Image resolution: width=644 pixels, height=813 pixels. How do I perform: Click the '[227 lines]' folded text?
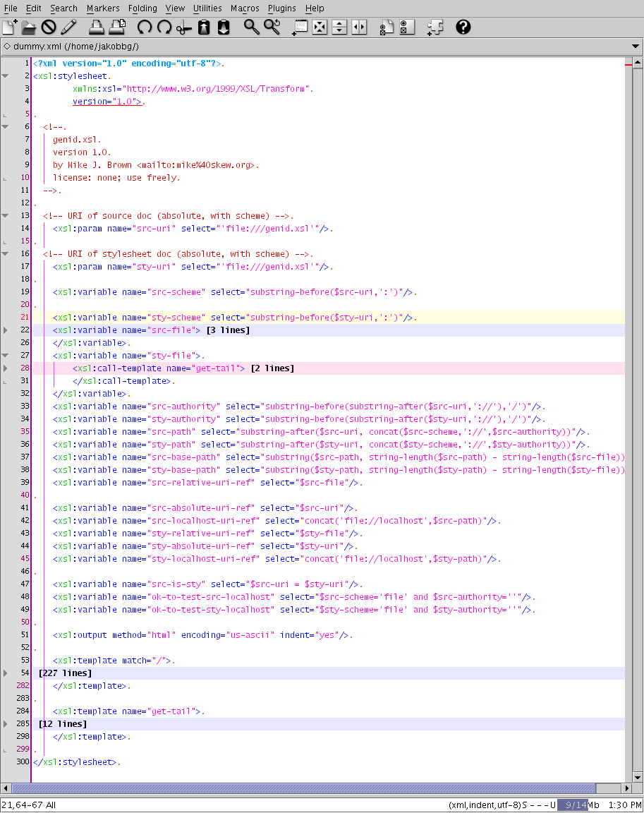pos(66,673)
